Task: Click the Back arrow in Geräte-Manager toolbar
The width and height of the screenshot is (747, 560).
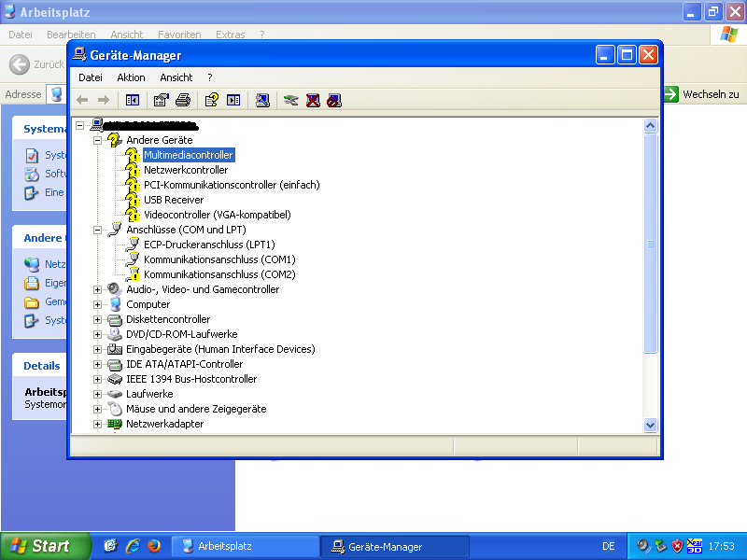Action: 82,100
